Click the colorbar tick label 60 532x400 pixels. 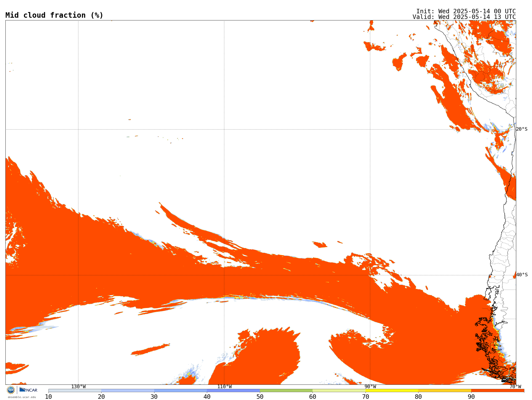point(313,397)
